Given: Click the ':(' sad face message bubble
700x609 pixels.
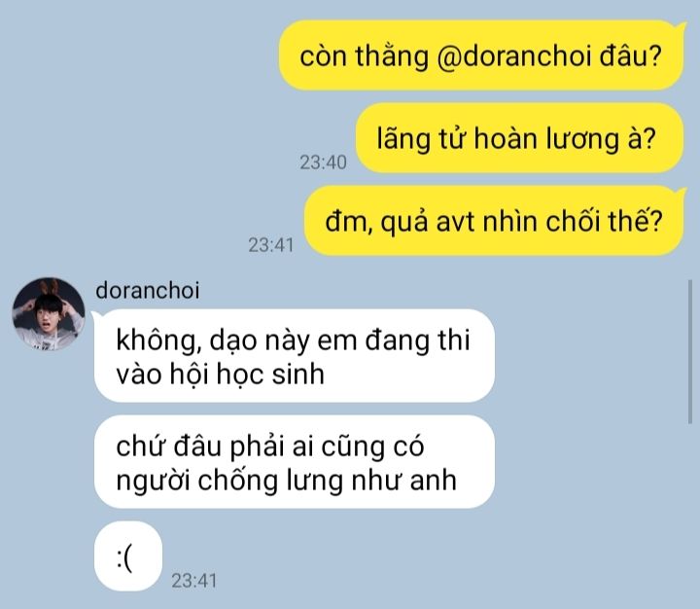Looking at the screenshot, I should [128, 556].
